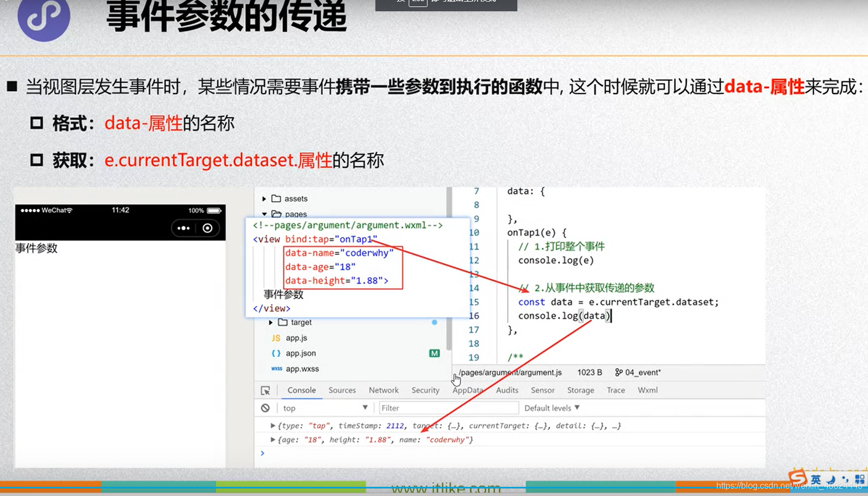Image resolution: width=868 pixels, height=496 pixels.
Task: Expand the target folder arrow
Action: tap(271, 322)
